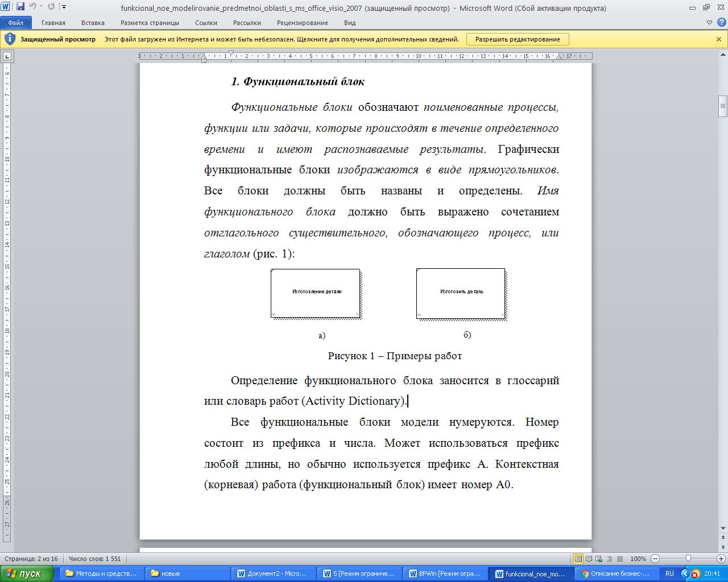Expand hidden system tray icons arrow
This screenshot has height=582, width=728.
pos(685,573)
